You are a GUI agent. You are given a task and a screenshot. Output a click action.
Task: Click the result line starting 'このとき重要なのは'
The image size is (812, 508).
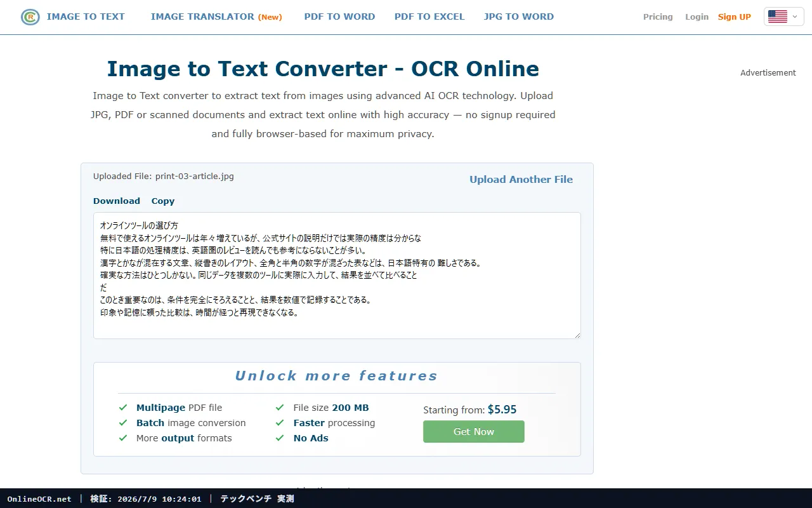[235, 300]
